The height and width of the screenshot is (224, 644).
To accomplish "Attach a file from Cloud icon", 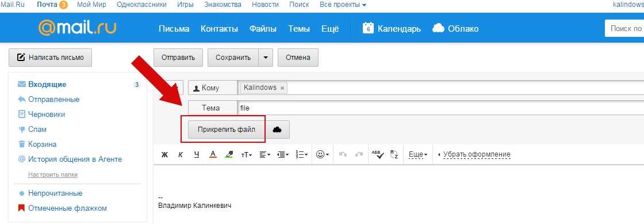I will (277, 130).
